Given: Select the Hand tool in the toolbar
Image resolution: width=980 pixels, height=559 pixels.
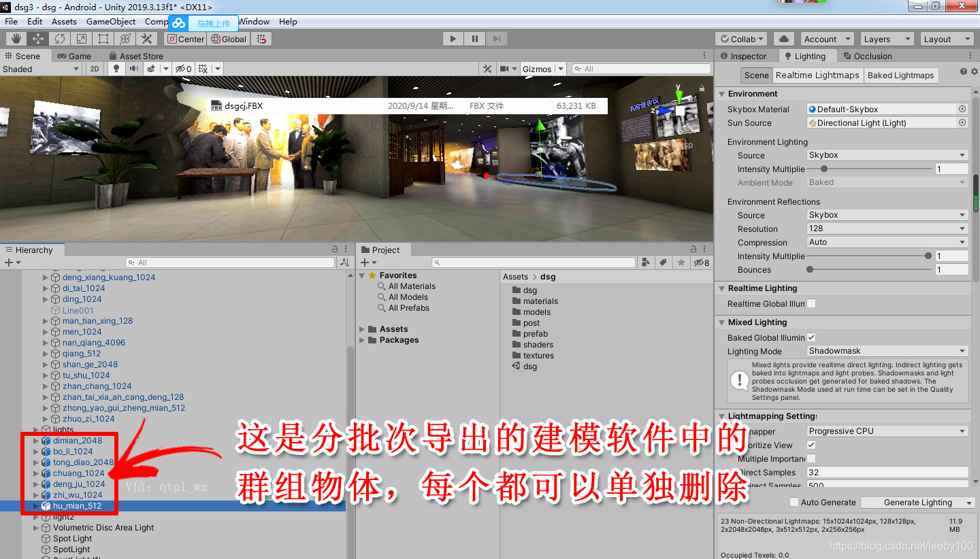Looking at the screenshot, I should (17, 39).
